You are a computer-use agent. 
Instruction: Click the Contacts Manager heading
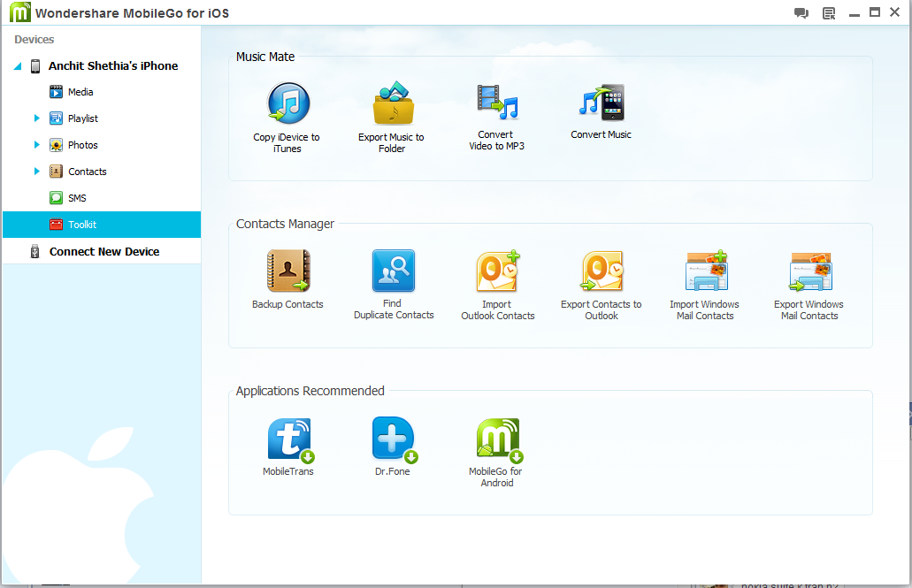pos(285,224)
